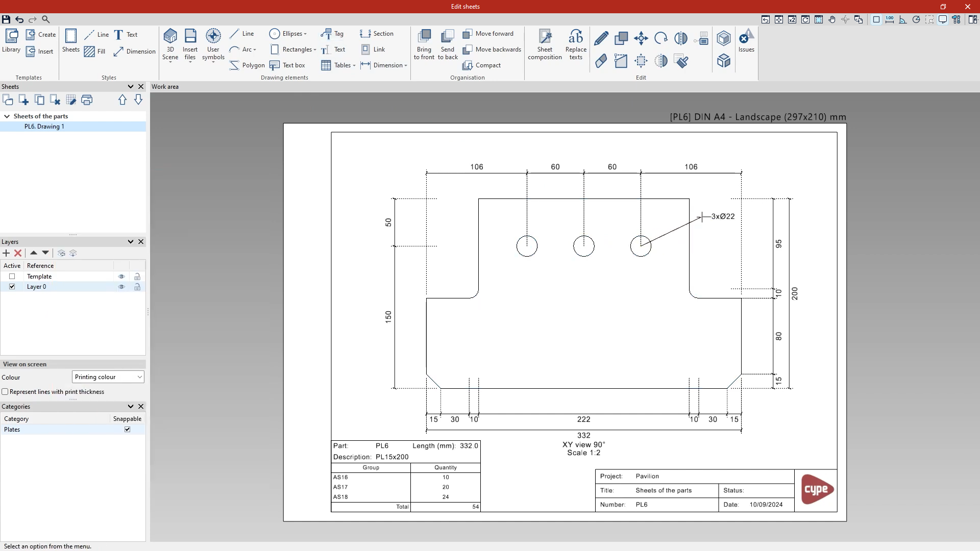Copy the selected sheet

pyautogui.click(x=39, y=100)
